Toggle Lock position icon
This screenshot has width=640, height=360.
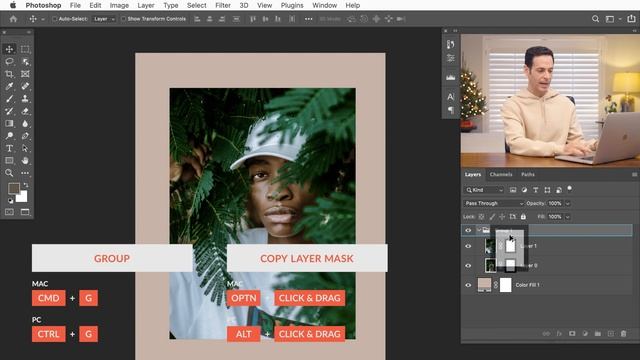coord(502,217)
